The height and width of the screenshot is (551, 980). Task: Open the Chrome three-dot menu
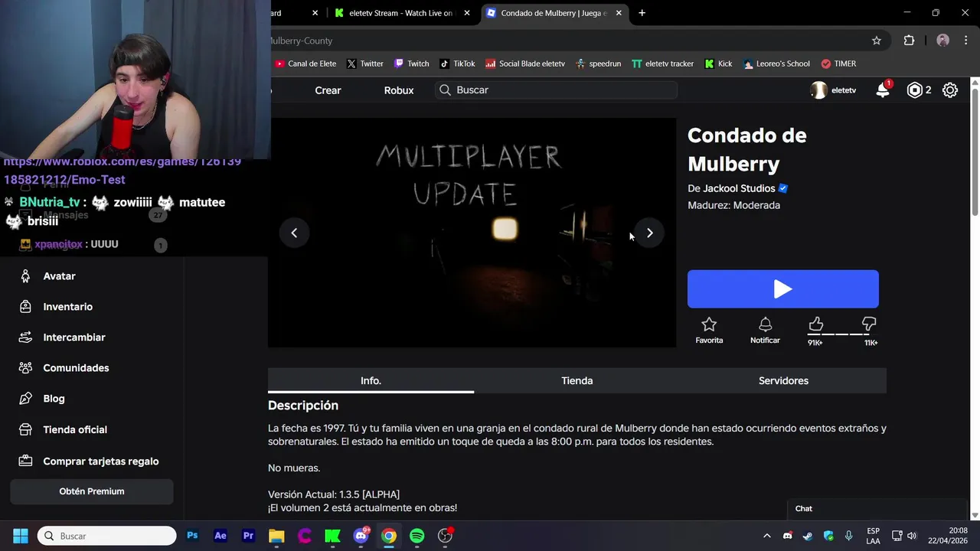point(968,41)
